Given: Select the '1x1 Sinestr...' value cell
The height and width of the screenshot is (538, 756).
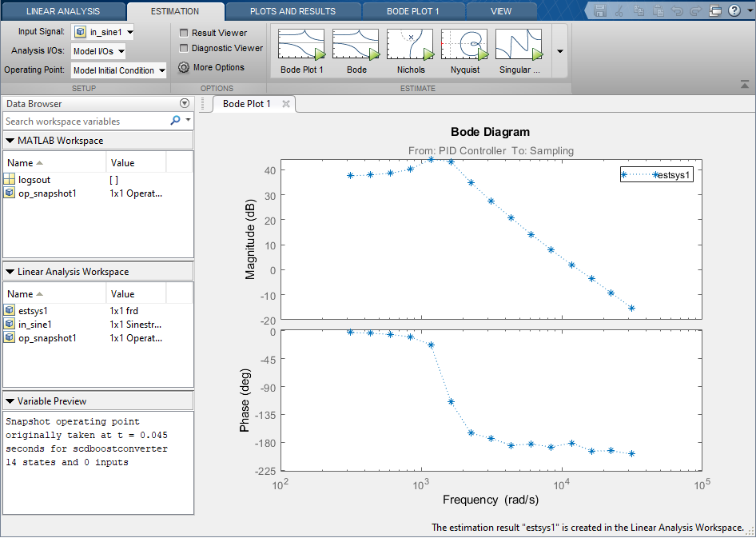Looking at the screenshot, I should pos(136,325).
